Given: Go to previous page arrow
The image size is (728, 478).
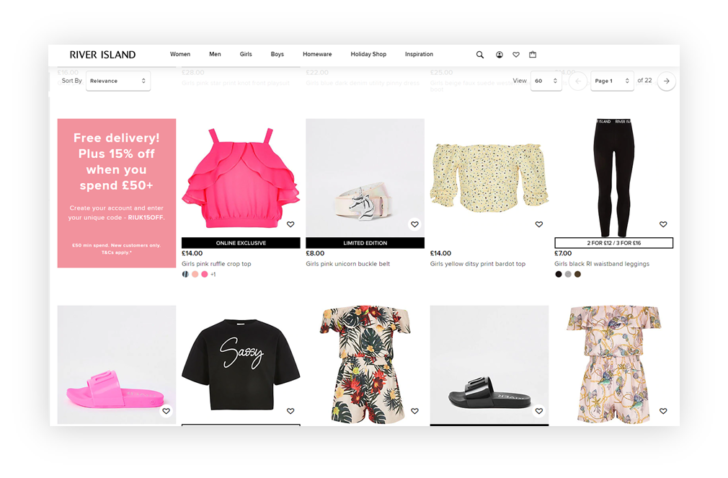Looking at the screenshot, I should (x=578, y=81).
